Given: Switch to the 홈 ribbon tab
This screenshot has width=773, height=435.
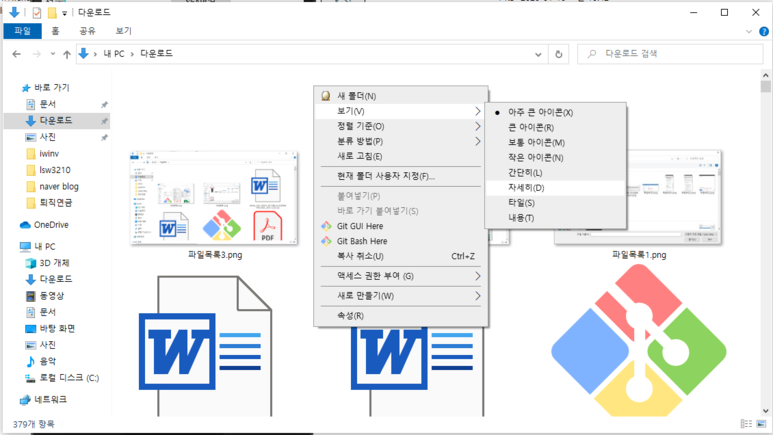Looking at the screenshot, I should (55, 31).
